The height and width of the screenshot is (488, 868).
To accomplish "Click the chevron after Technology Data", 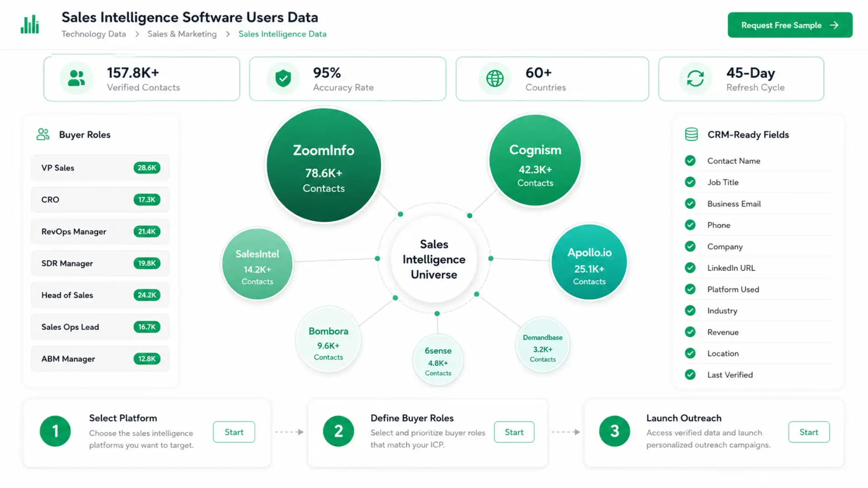I will 137,34.
